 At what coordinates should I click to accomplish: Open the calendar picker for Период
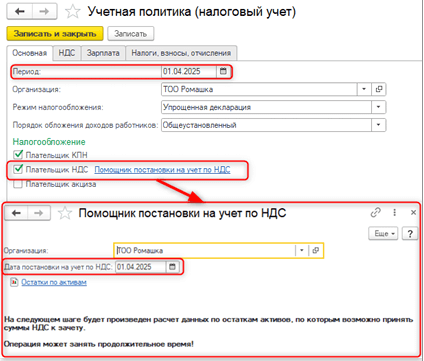[x=223, y=71]
